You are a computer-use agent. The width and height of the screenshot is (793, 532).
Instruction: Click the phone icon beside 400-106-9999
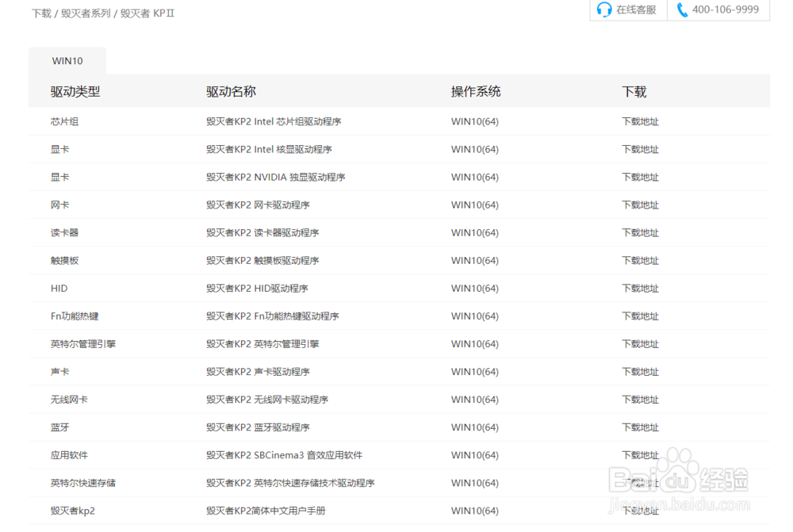[x=682, y=10]
